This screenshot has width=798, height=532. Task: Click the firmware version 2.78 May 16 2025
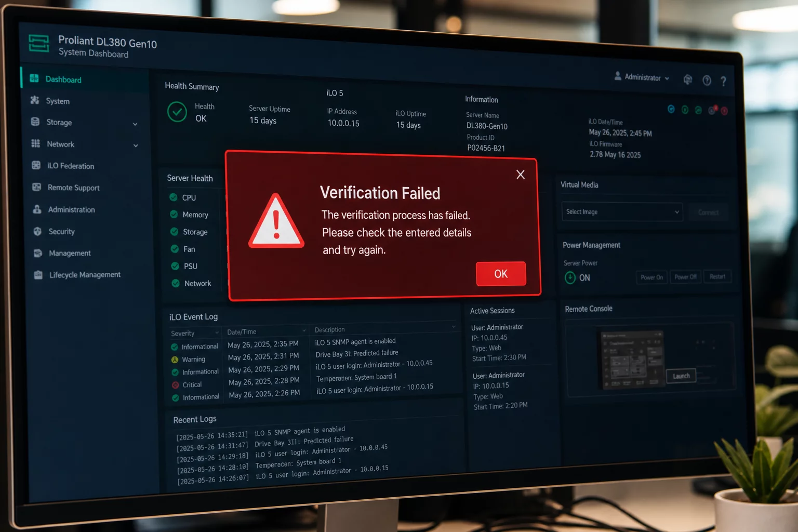615,154
